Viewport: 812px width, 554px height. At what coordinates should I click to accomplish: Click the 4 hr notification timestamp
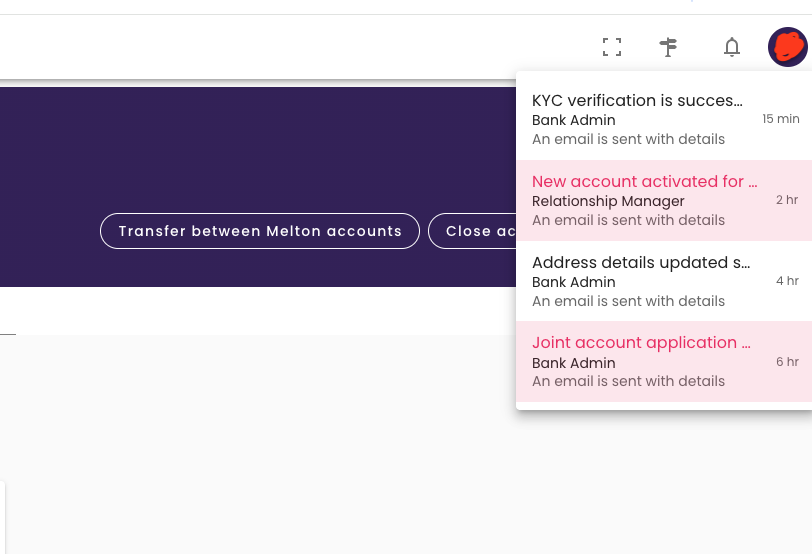click(786, 281)
